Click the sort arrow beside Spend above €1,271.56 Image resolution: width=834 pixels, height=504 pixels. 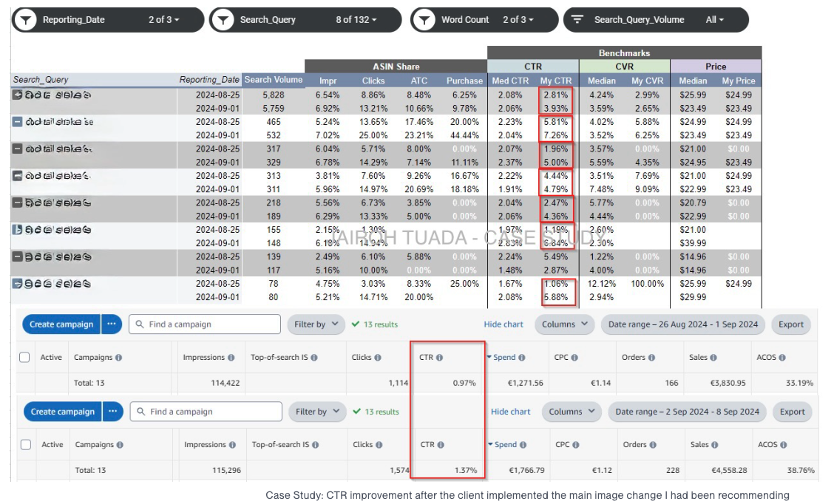(489, 357)
